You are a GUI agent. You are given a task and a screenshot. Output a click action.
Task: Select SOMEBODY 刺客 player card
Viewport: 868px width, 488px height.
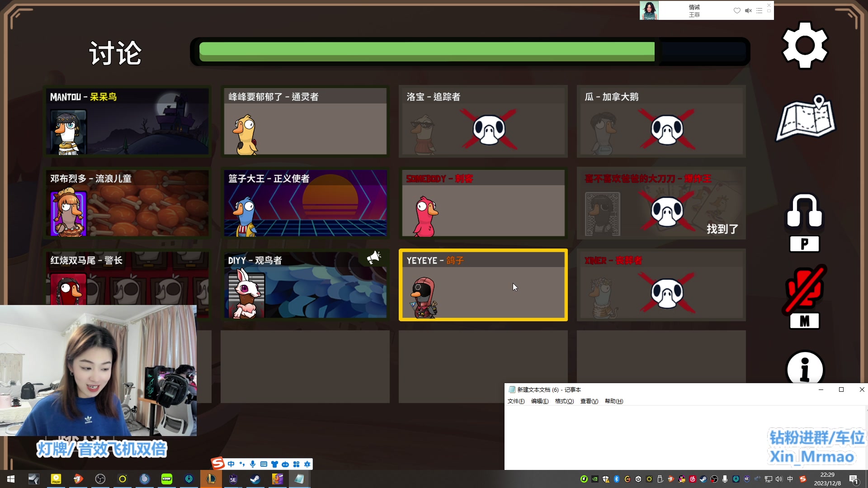click(483, 203)
